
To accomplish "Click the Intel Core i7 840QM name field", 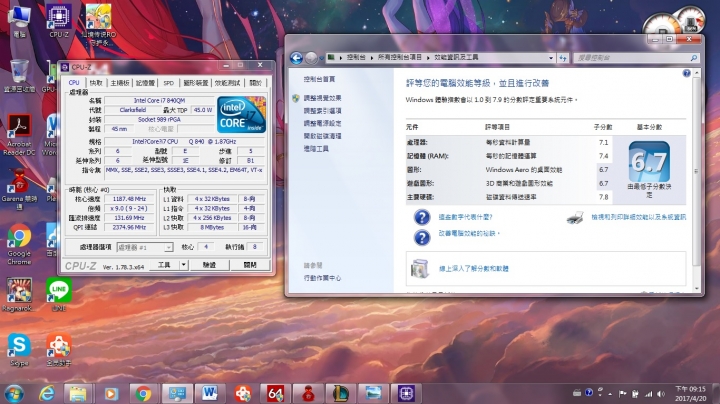I will [159, 101].
